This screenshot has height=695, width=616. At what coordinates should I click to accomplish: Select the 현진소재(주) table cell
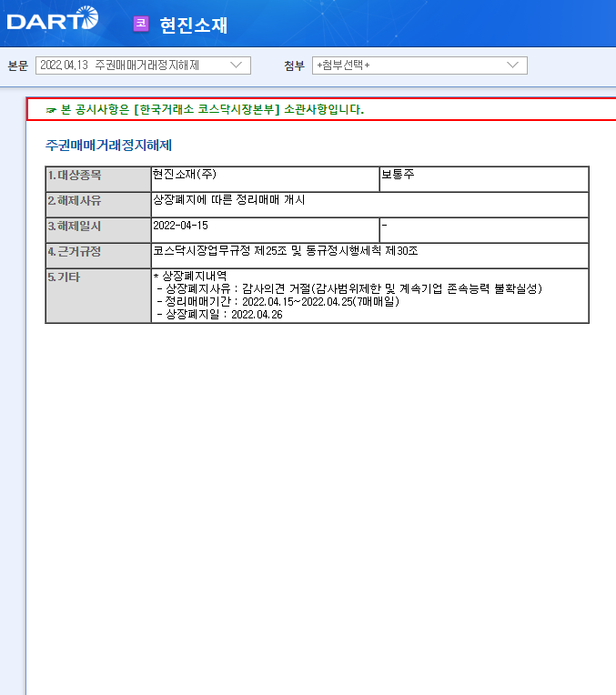coord(265,179)
